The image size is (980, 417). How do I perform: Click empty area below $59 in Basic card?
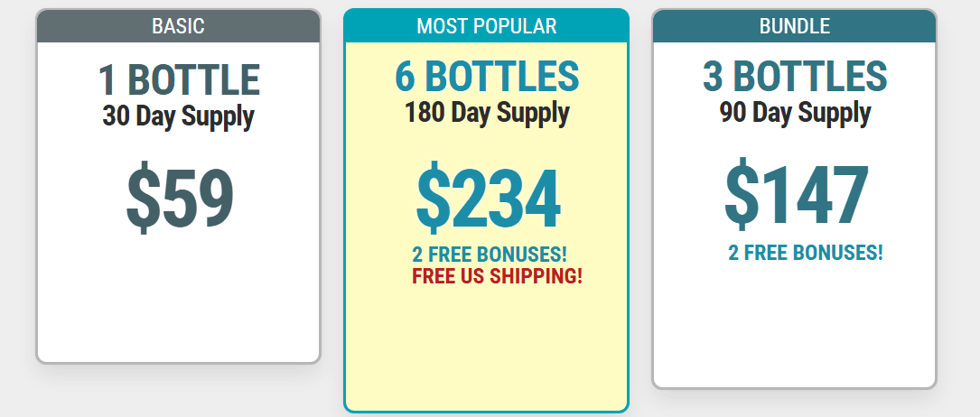pos(178,300)
